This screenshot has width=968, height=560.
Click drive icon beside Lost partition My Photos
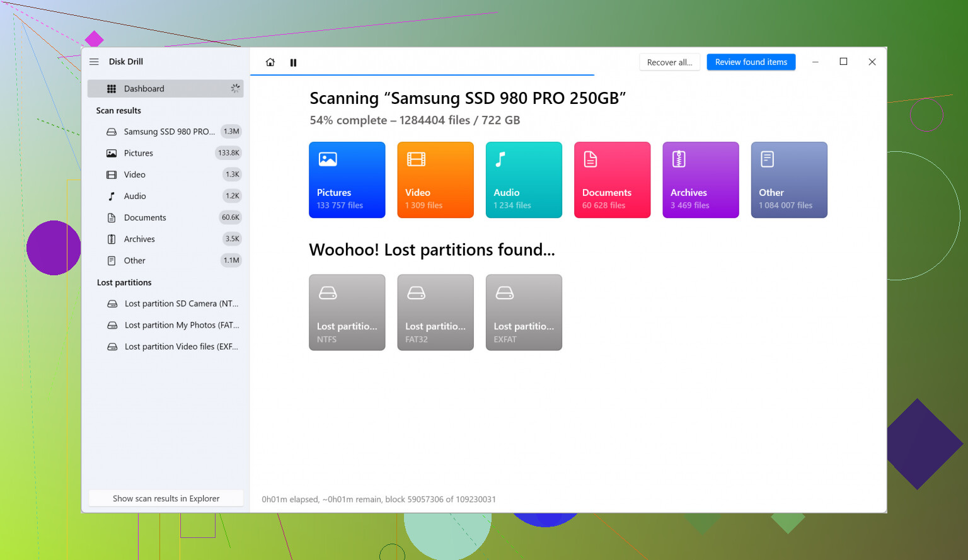coord(112,325)
